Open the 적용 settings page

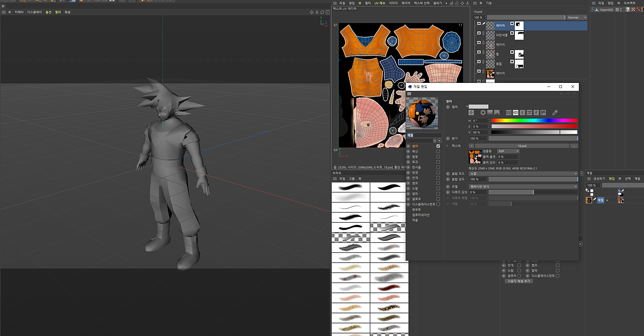(415, 220)
